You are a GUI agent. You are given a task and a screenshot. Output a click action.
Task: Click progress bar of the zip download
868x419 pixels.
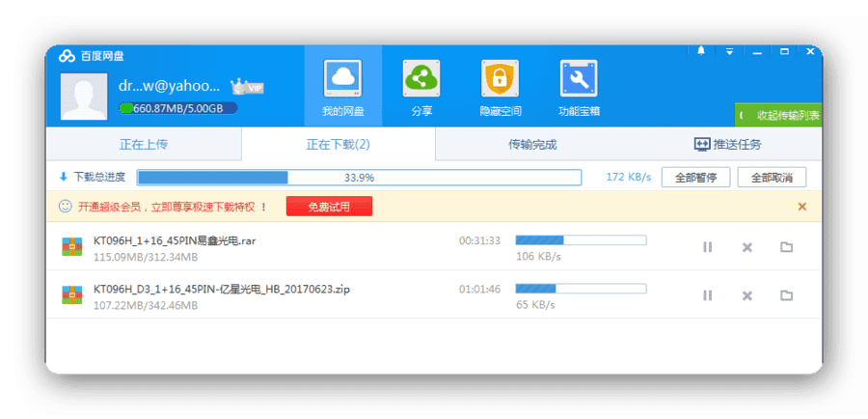(581, 289)
